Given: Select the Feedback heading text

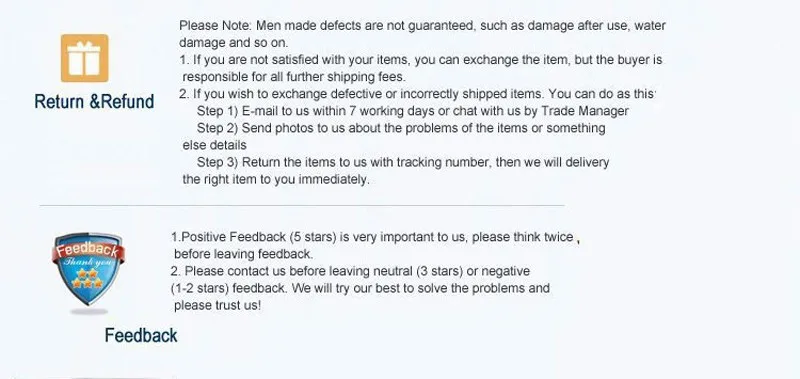Looking at the screenshot, I should (141, 336).
